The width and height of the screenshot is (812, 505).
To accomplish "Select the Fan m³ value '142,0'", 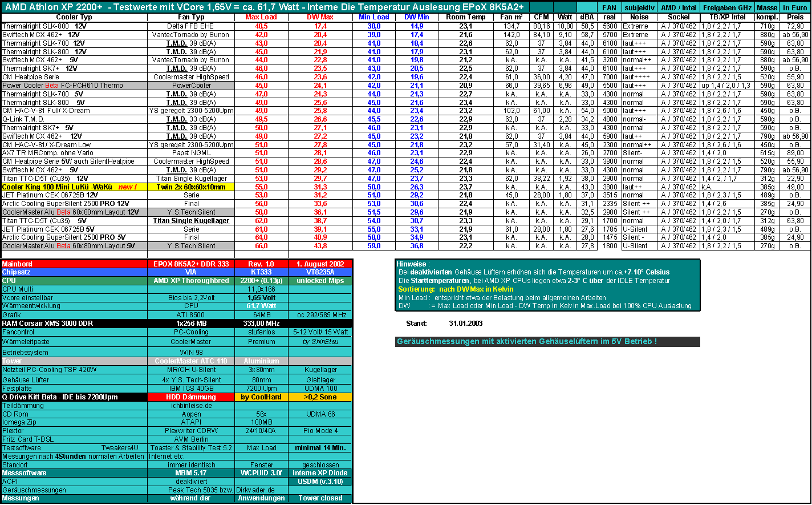I will [x=511, y=35].
